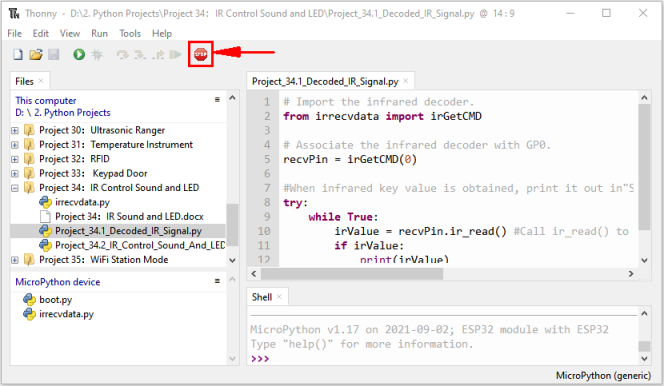Open a file with the folder icon

pyautogui.click(x=36, y=54)
